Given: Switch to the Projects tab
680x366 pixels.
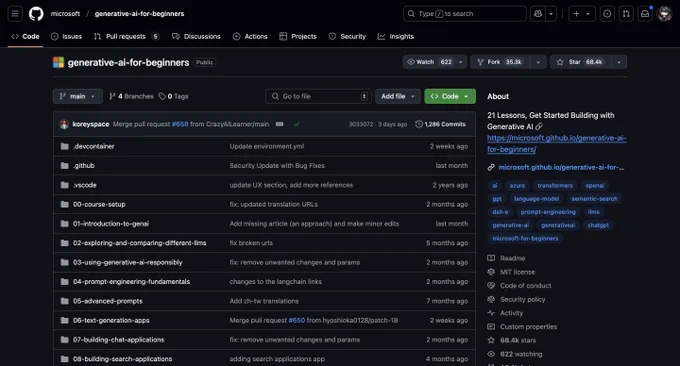Looking at the screenshot, I should 298,36.
